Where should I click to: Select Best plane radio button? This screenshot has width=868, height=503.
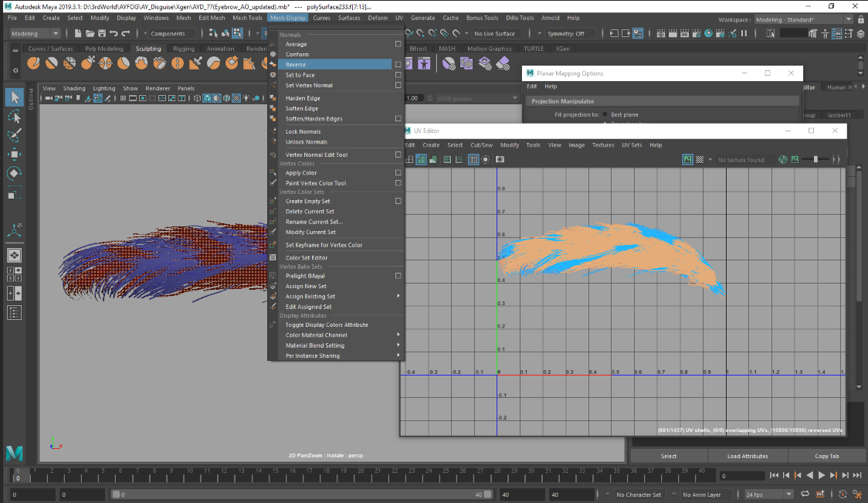[605, 114]
